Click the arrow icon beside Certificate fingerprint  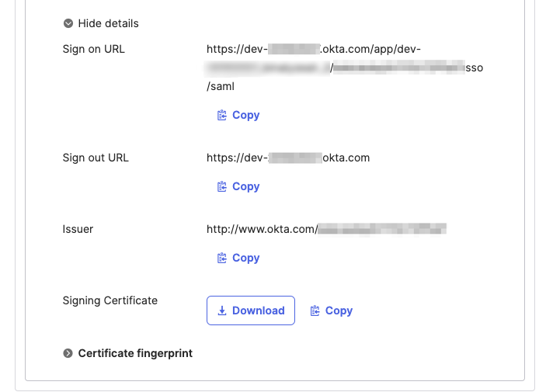(x=68, y=353)
